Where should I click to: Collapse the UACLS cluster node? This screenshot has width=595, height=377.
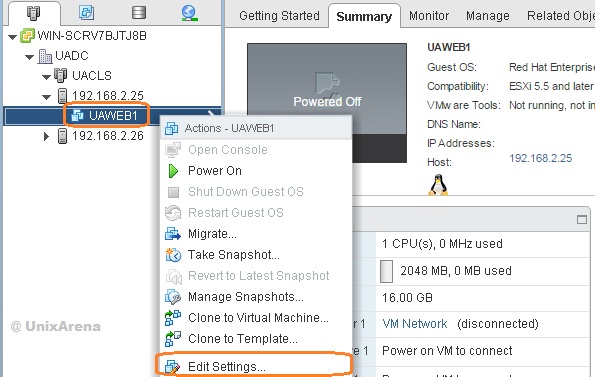coord(46,77)
